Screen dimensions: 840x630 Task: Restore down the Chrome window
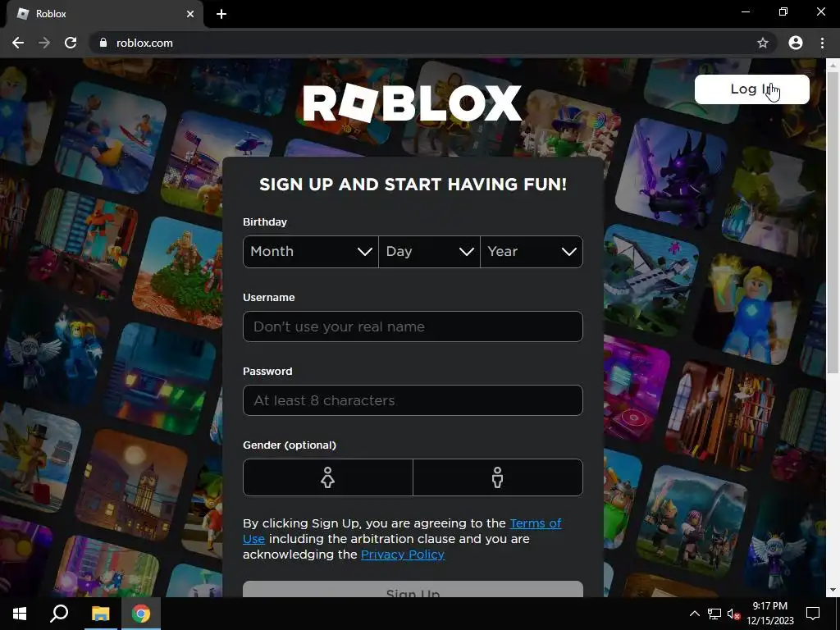[x=783, y=11]
